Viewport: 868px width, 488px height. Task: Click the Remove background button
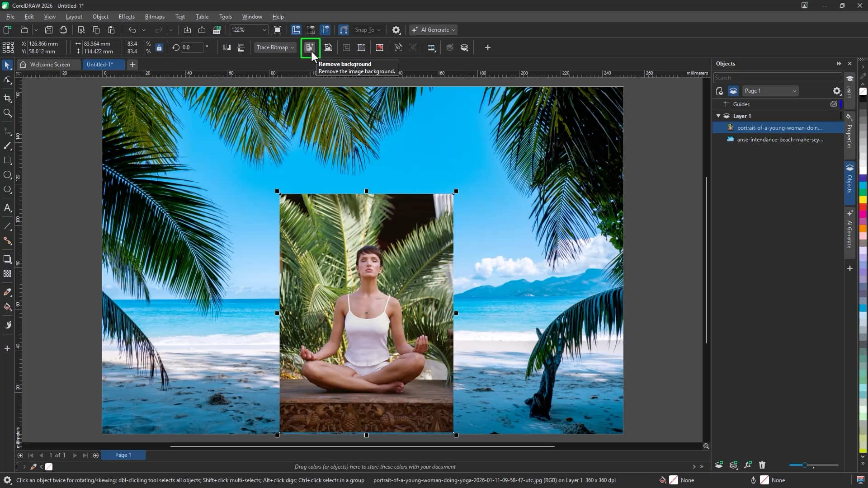pos(310,47)
